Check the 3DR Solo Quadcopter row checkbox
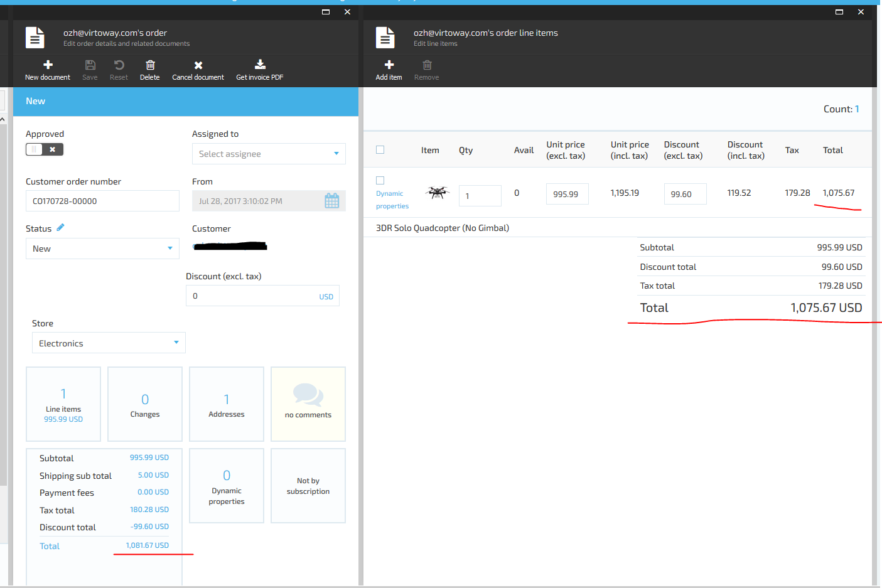Image resolution: width=882 pixels, height=588 pixels. [380, 180]
